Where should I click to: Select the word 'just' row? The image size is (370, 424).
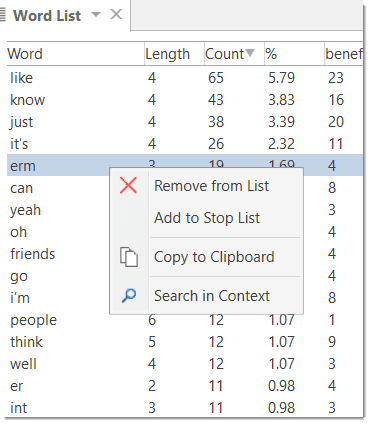(185, 122)
